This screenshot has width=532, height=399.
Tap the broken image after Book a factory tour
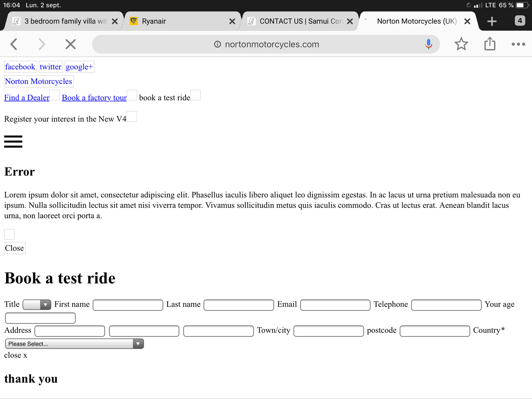pos(132,95)
